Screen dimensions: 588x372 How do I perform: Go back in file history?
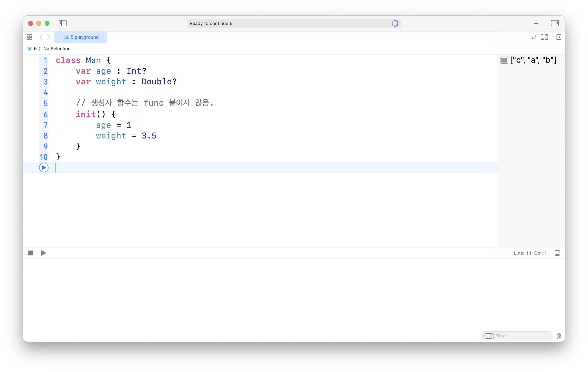coord(41,37)
